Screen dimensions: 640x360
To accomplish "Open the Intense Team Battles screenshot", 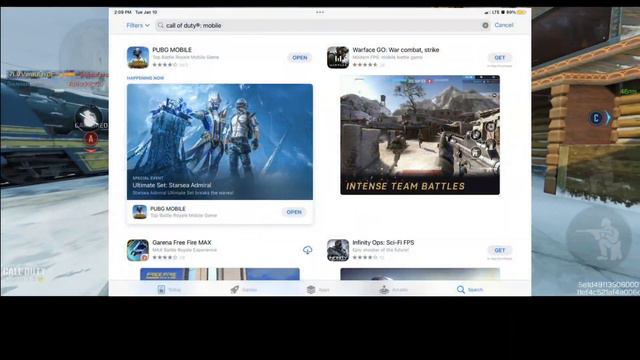I will click(x=420, y=135).
